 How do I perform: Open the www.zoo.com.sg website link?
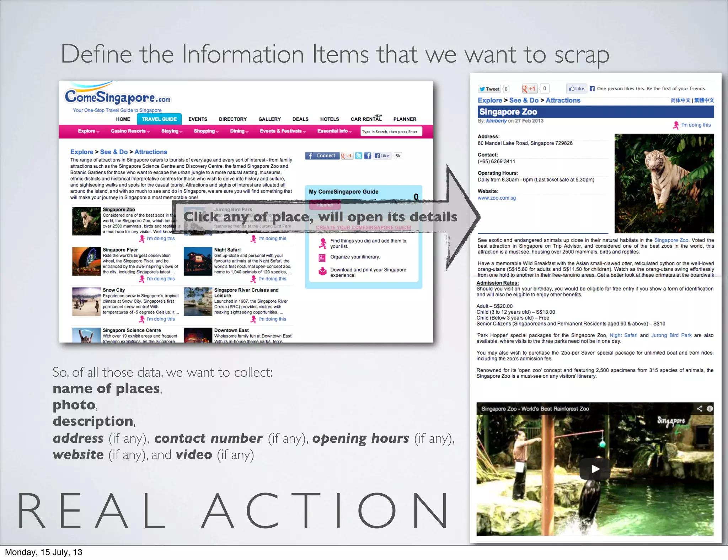(497, 198)
